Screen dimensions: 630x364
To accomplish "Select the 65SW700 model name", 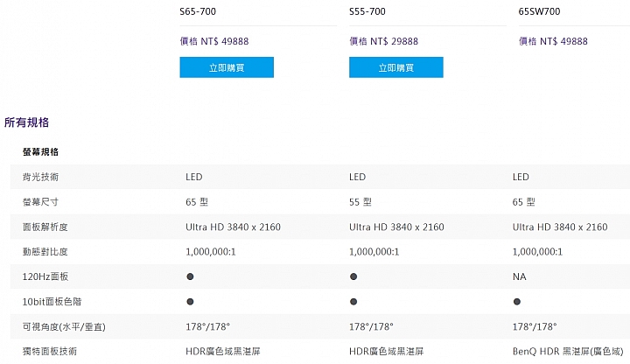I will 539,11.
